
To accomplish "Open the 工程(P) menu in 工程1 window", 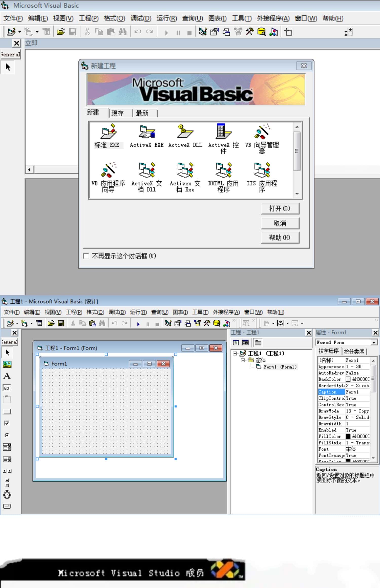I will tap(74, 312).
